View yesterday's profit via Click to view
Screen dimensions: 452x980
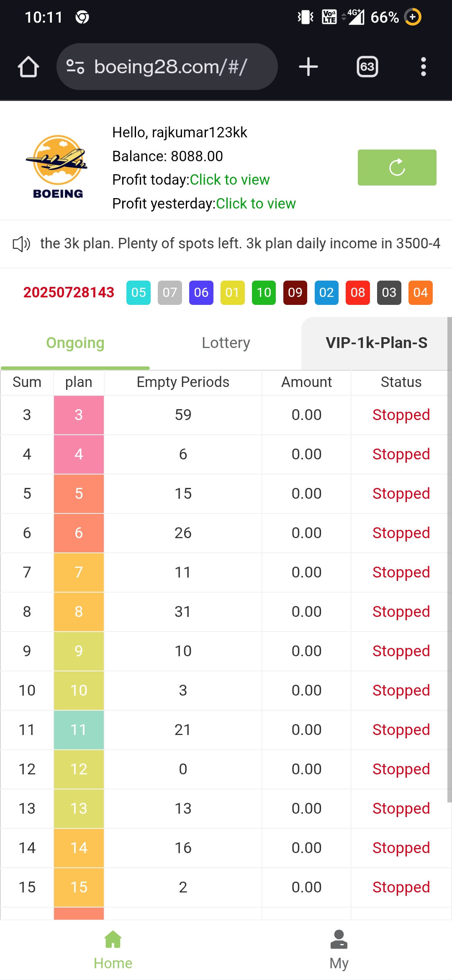(x=256, y=204)
